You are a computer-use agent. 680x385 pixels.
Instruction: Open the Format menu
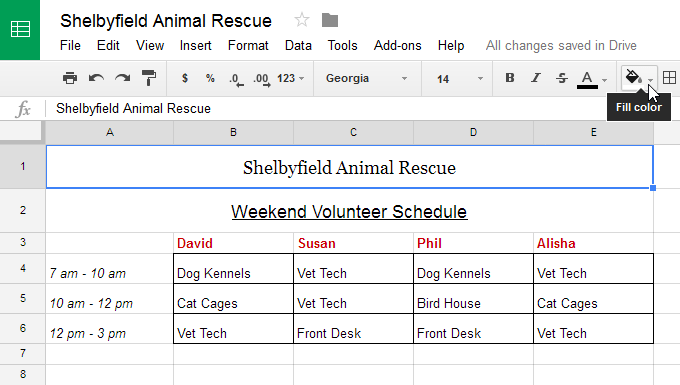coord(248,46)
